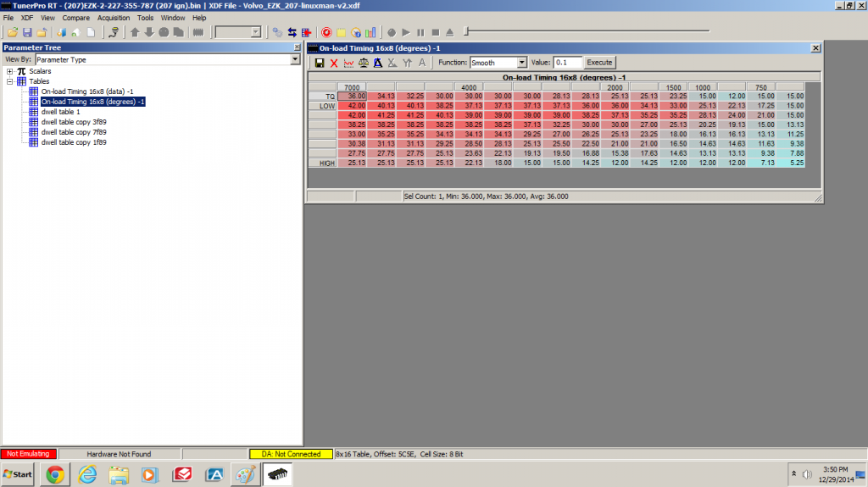Open the View By parameter type dropdown
Viewport: 868px width, 487px height.
[295, 60]
